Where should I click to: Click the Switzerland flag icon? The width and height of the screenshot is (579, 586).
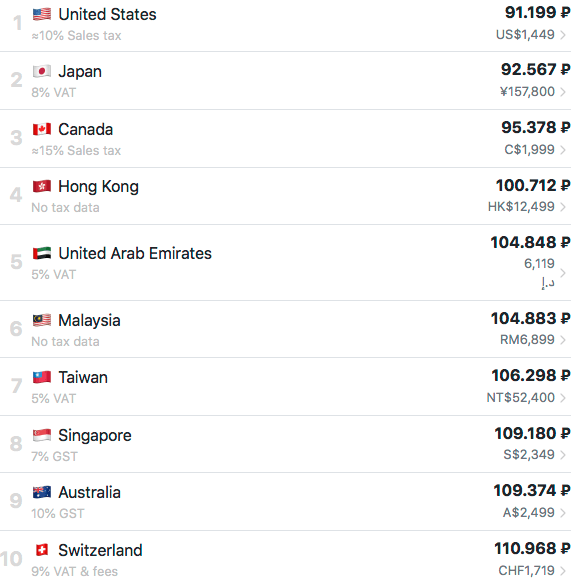coord(42,550)
